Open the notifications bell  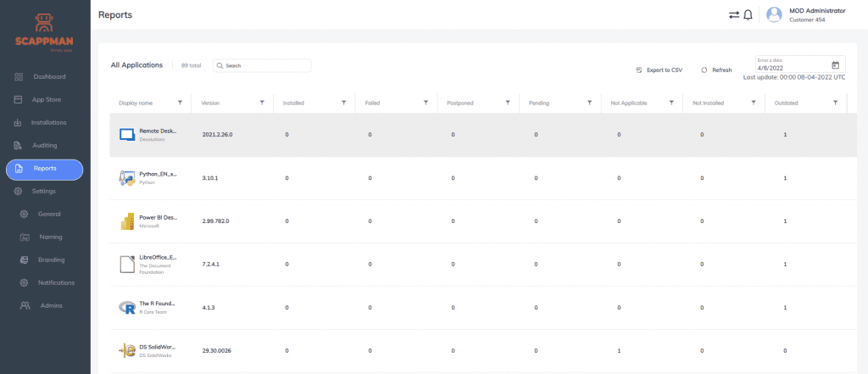748,15
